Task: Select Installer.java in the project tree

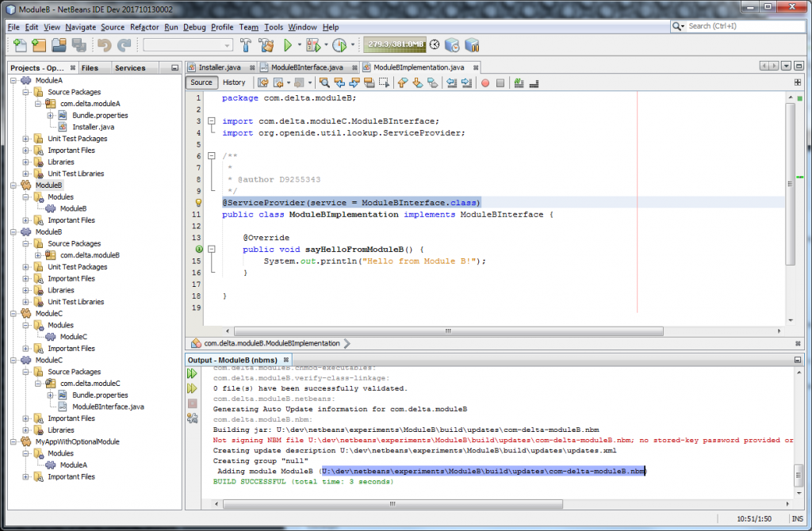Action: point(94,127)
